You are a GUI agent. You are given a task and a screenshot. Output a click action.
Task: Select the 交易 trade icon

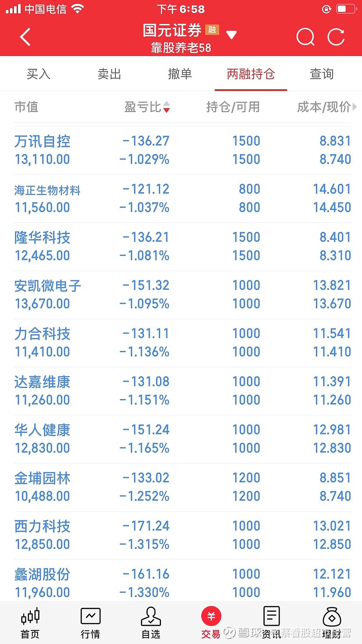point(211,623)
